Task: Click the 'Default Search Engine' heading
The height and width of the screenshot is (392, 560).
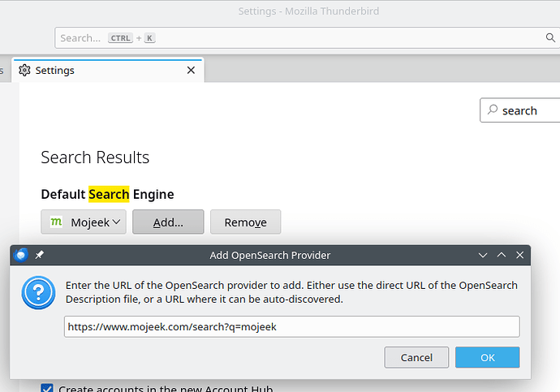Action: pos(107,194)
